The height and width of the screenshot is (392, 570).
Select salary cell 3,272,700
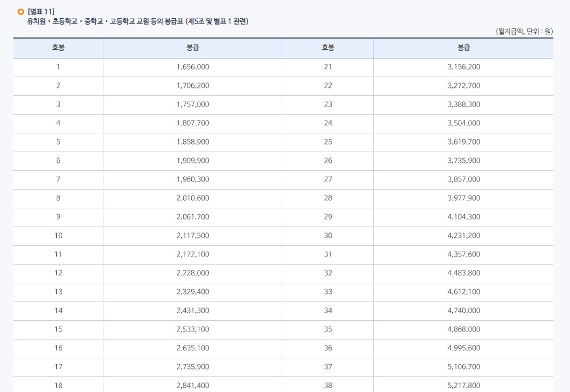(x=463, y=86)
